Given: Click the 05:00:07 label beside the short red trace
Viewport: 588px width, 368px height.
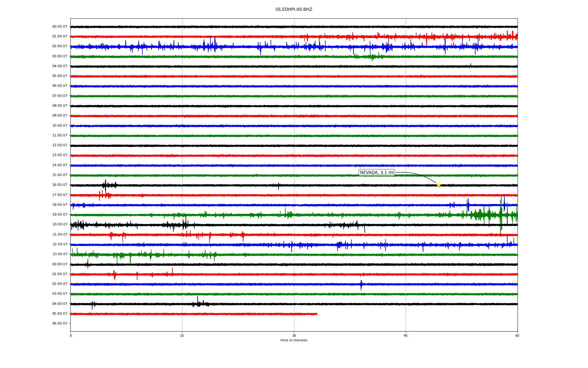Looking at the screenshot, I should 60,314.
